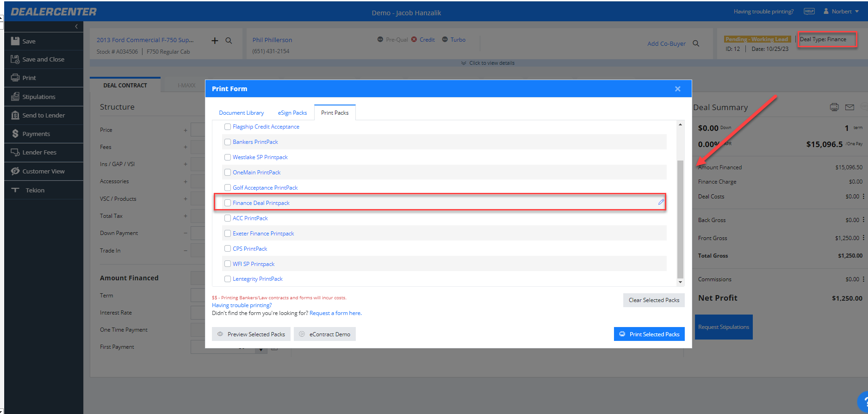
Task: Open the DEAL CONTRACT tab
Action: pyautogui.click(x=125, y=86)
